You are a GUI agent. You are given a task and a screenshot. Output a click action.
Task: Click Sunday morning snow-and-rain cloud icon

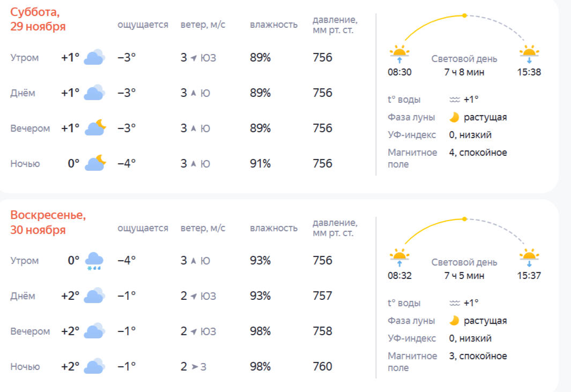pos(94,261)
